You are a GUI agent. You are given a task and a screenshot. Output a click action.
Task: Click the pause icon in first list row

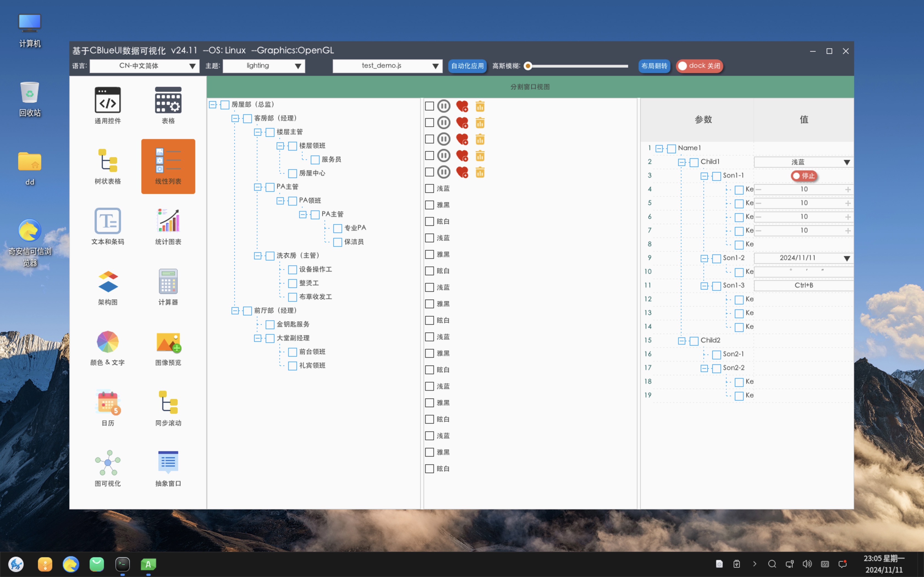(x=444, y=106)
